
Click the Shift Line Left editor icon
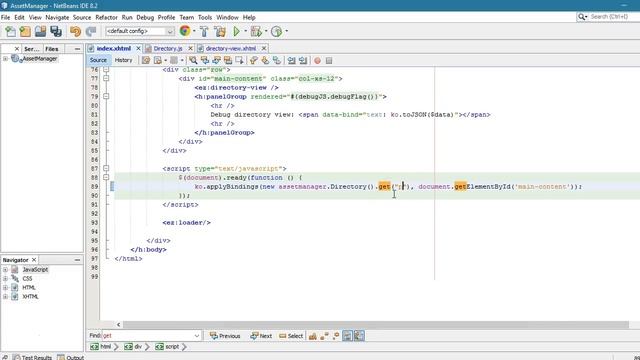click(x=291, y=60)
